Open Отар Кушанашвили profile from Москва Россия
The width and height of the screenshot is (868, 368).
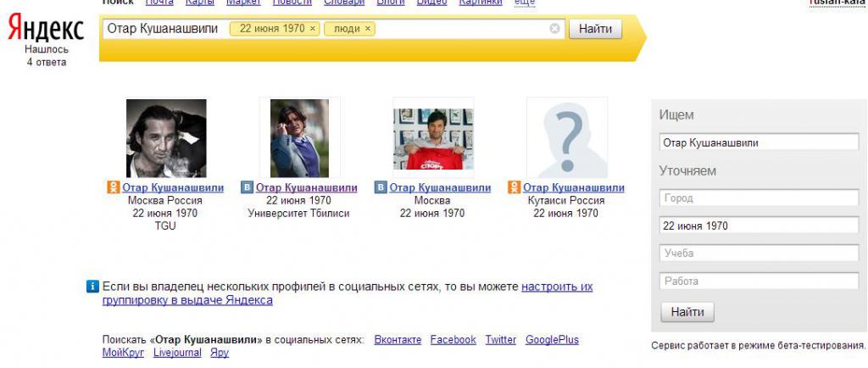(173, 187)
